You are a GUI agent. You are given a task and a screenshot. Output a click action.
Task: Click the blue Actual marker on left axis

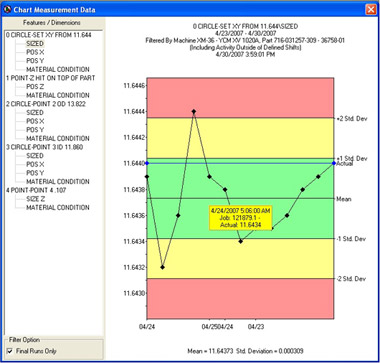[147, 163]
